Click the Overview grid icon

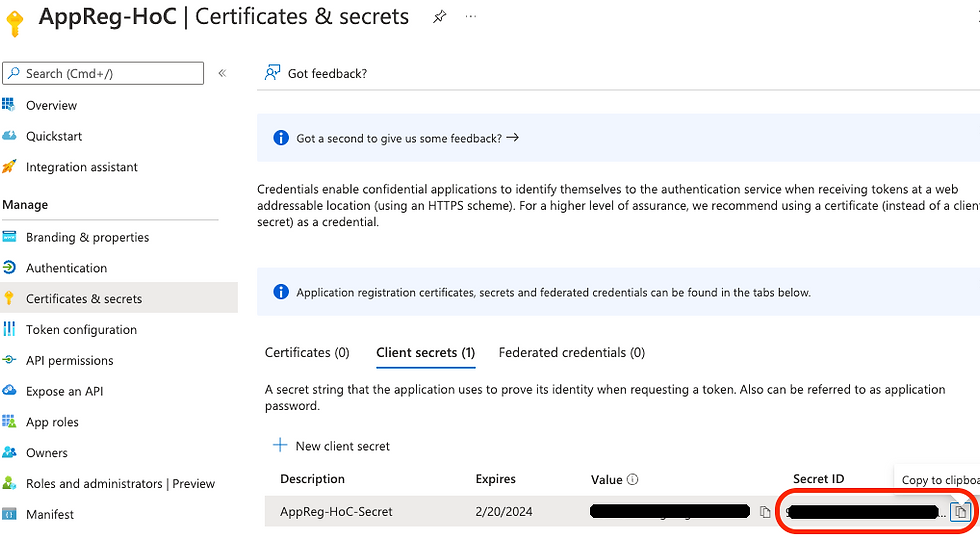(x=9, y=104)
